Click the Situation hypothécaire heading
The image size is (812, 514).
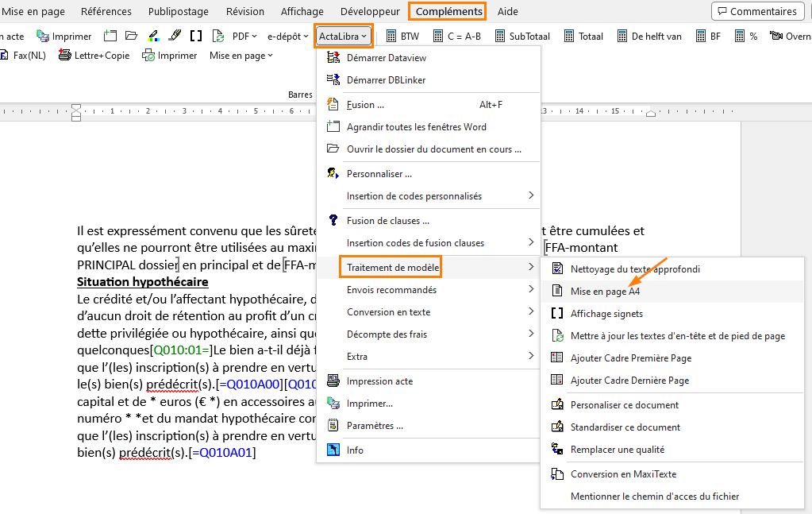pos(142,282)
